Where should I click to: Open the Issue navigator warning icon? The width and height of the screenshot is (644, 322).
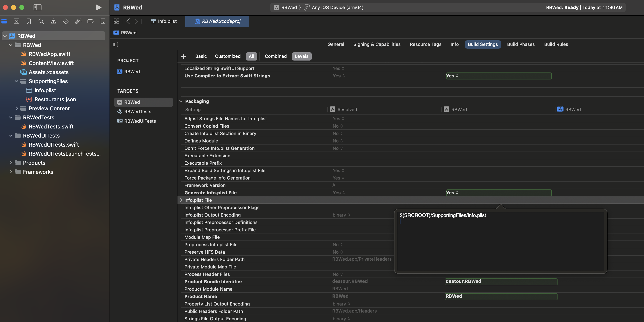pos(54,21)
